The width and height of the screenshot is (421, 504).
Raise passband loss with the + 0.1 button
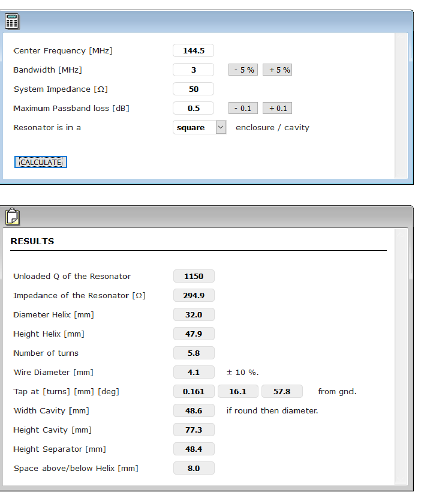click(277, 109)
